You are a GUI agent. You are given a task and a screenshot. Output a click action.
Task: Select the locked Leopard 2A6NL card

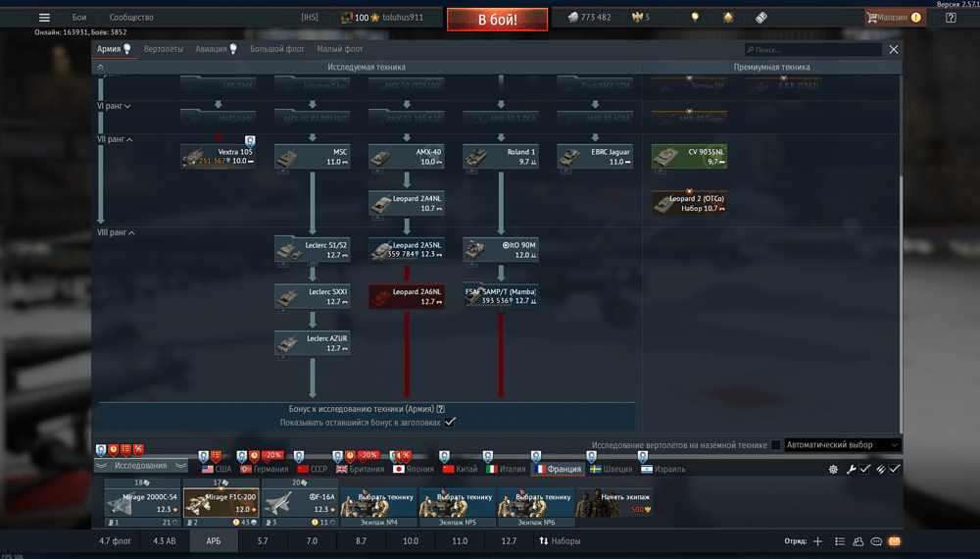click(x=407, y=296)
